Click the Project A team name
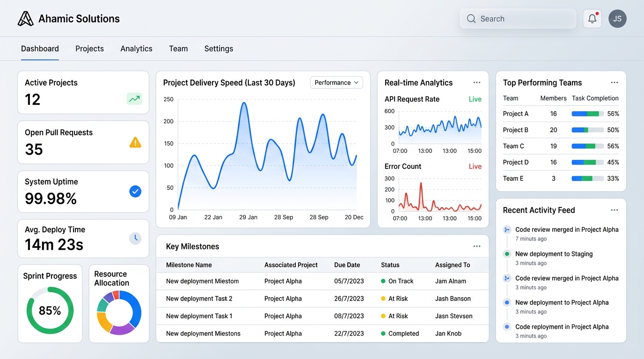644x359 pixels. [516, 114]
